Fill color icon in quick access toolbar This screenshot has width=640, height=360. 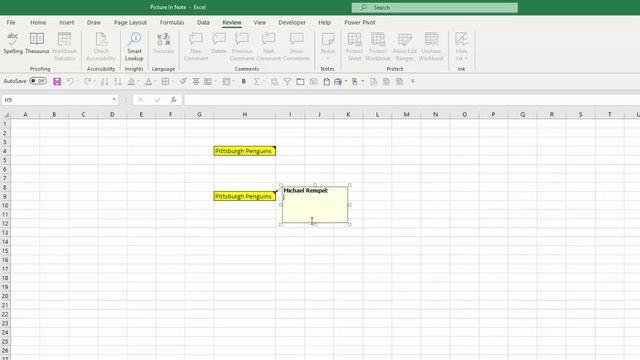click(131, 82)
